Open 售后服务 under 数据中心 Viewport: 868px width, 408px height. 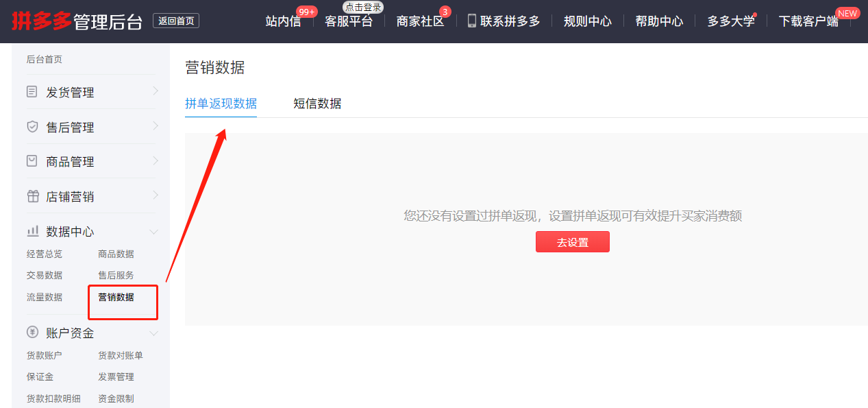(116, 275)
